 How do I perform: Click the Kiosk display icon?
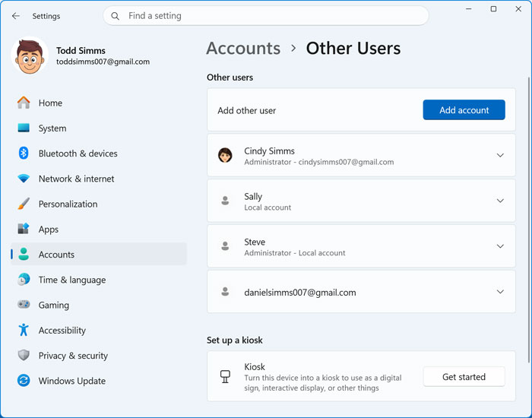(x=225, y=376)
